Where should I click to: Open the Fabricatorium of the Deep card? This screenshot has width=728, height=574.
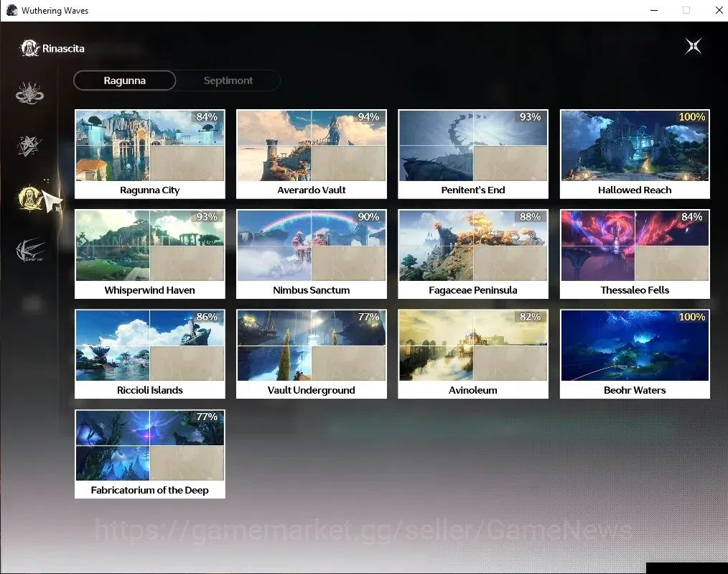click(150, 454)
